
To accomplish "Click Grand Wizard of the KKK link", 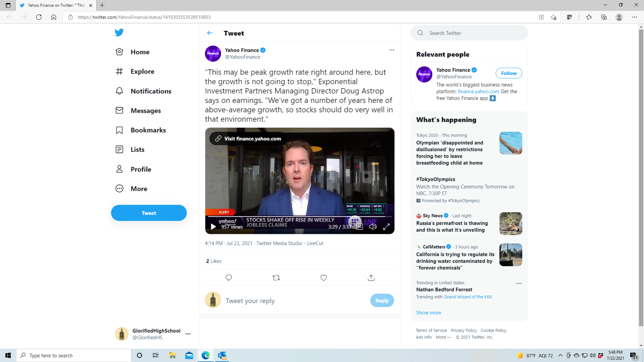I will (x=468, y=297).
